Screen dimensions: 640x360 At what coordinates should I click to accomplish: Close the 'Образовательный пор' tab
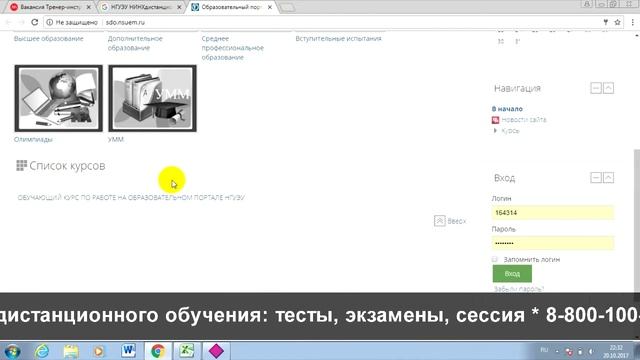(x=270, y=7)
